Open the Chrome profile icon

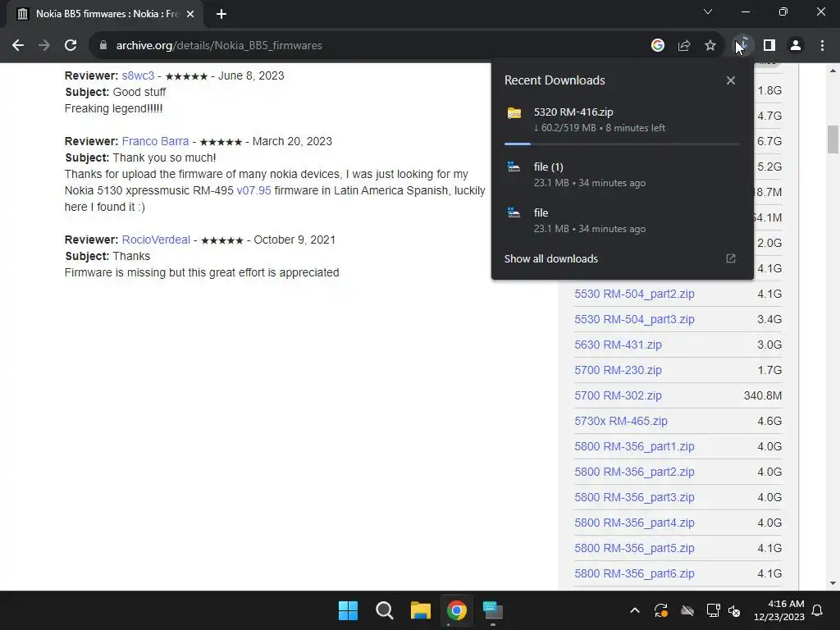[796, 46]
